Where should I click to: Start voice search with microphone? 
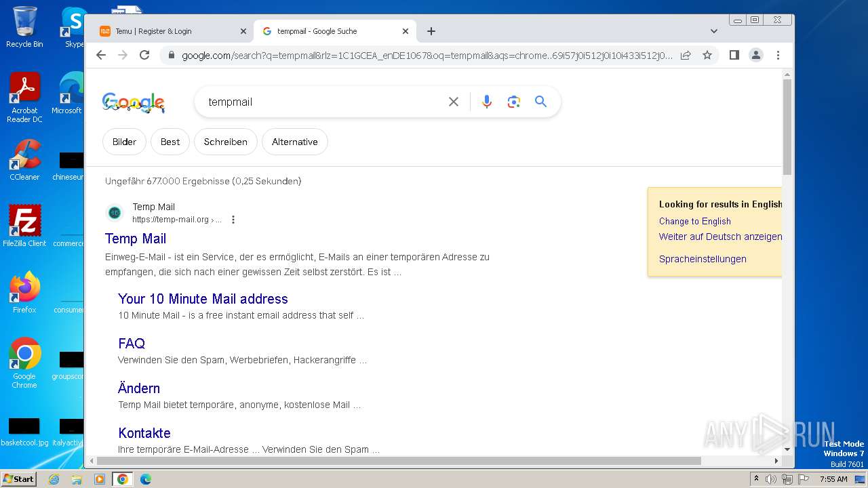click(x=486, y=102)
